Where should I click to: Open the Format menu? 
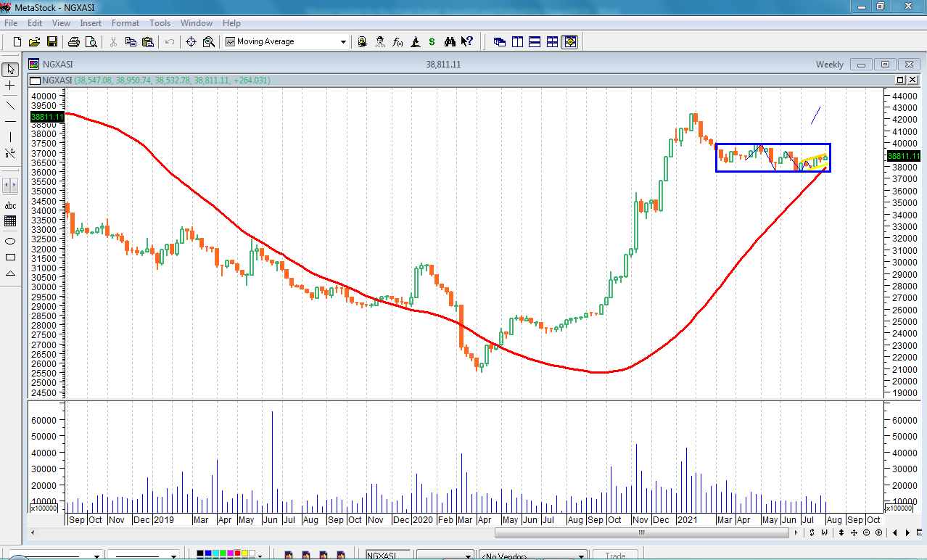click(x=125, y=23)
